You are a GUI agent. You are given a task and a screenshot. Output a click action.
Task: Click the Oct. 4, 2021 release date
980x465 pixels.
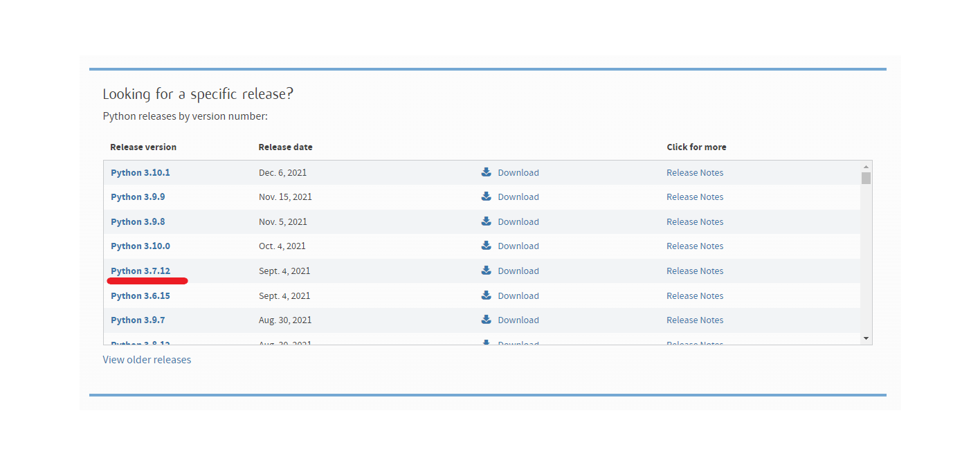point(282,246)
